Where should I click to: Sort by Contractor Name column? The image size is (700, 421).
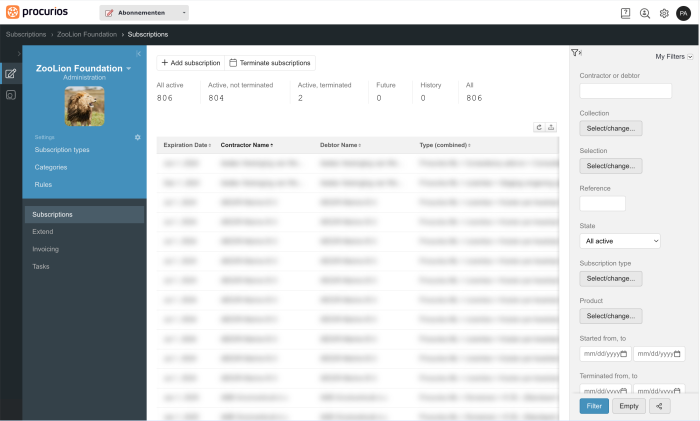pos(246,145)
